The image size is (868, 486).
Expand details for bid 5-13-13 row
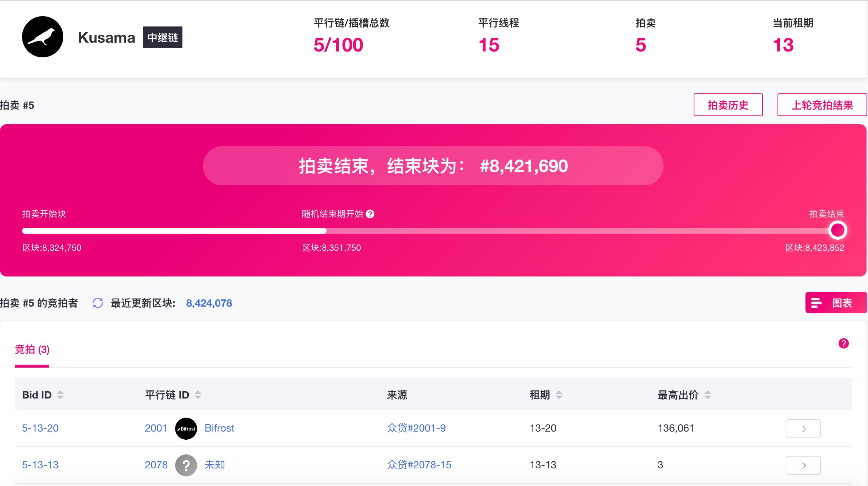pyautogui.click(x=803, y=465)
